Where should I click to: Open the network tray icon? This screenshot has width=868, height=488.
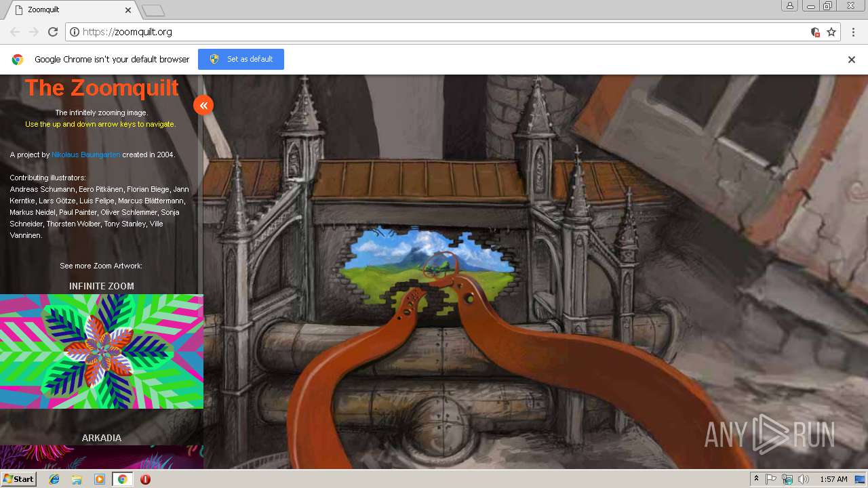pyautogui.click(x=787, y=479)
